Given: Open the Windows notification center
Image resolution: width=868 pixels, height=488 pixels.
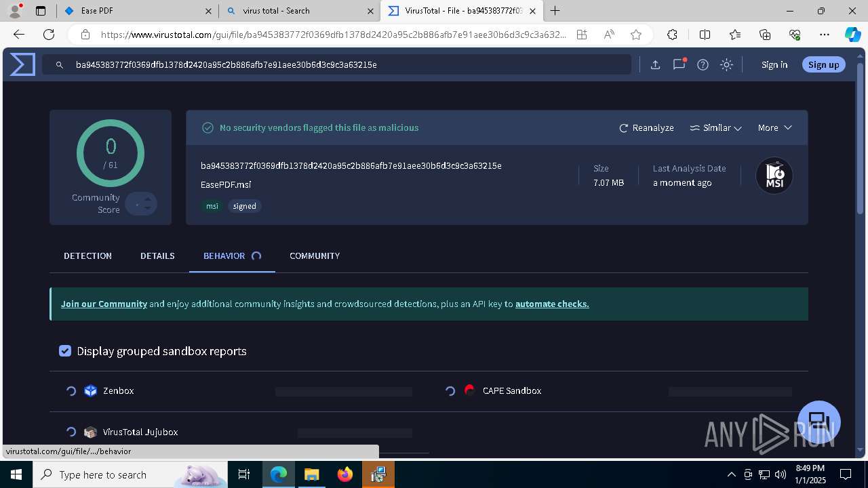Looking at the screenshot, I should pos(846,474).
